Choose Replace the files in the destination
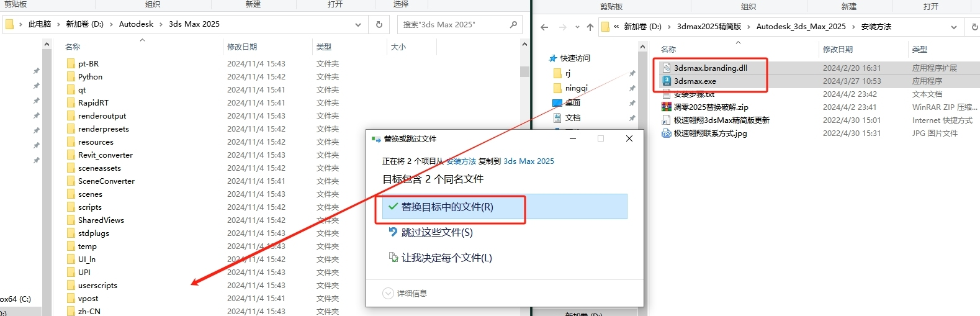 [505, 207]
